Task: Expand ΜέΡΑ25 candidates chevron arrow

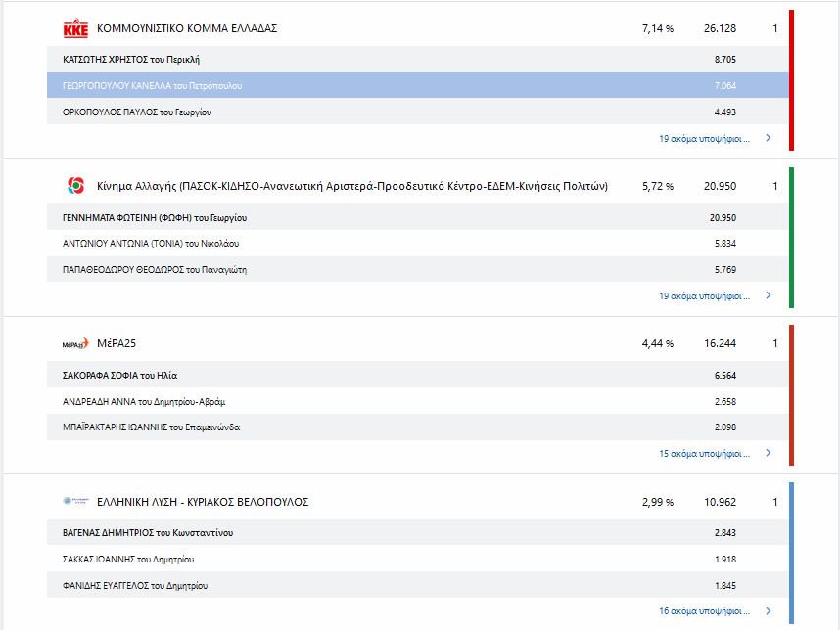Action: pyautogui.click(x=769, y=453)
